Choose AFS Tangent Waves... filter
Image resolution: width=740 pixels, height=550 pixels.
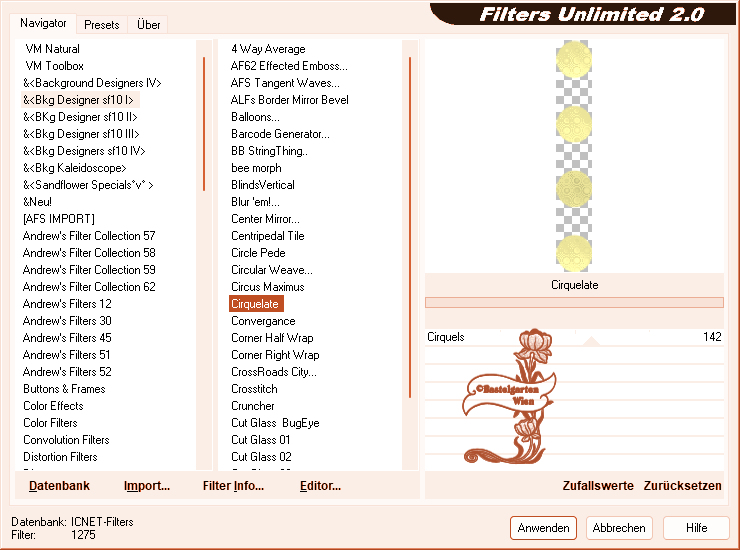click(285, 83)
